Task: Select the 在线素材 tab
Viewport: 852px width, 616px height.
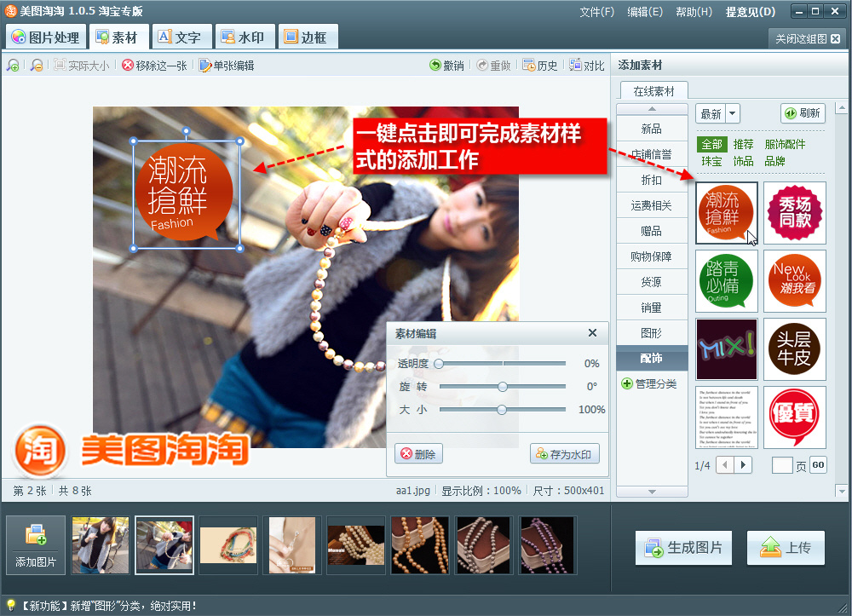Action: 653,91
